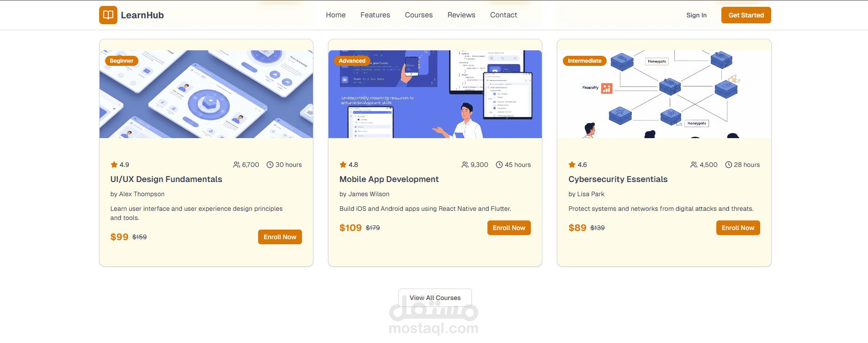Click the $99 price
Viewport: 868px width, 343px height.
119,237
